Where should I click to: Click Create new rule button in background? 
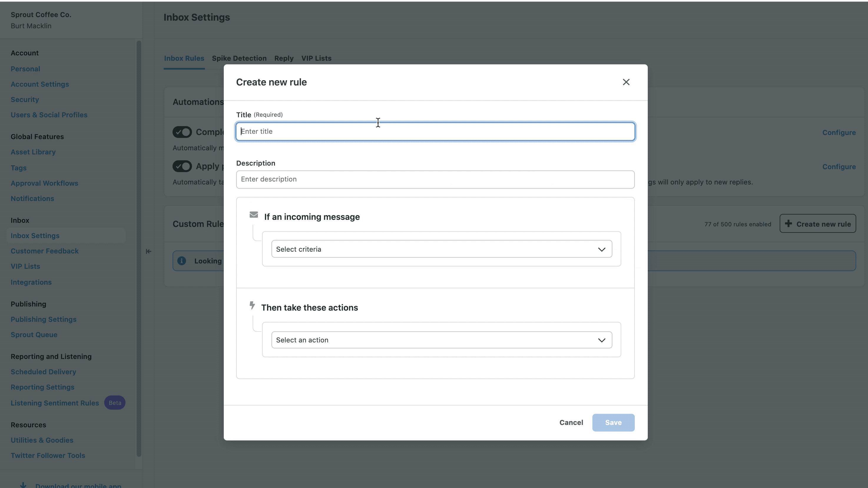(x=817, y=224)
